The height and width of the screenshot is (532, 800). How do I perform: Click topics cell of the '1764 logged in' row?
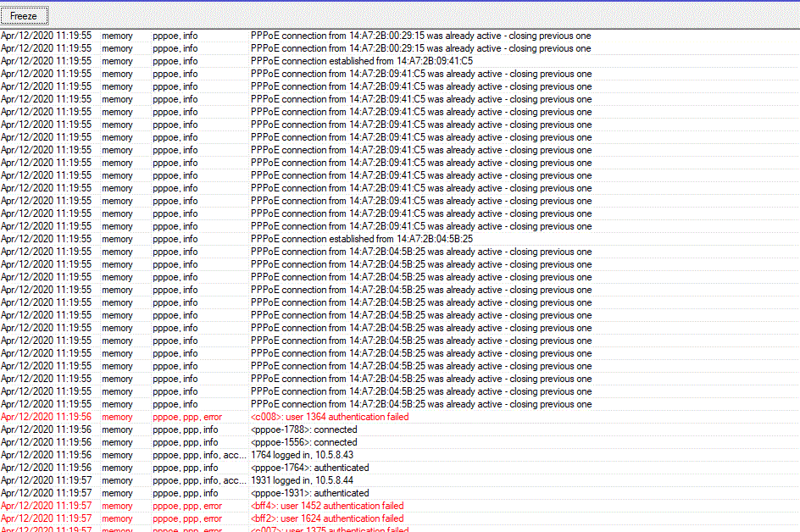(x=199, y=455)
